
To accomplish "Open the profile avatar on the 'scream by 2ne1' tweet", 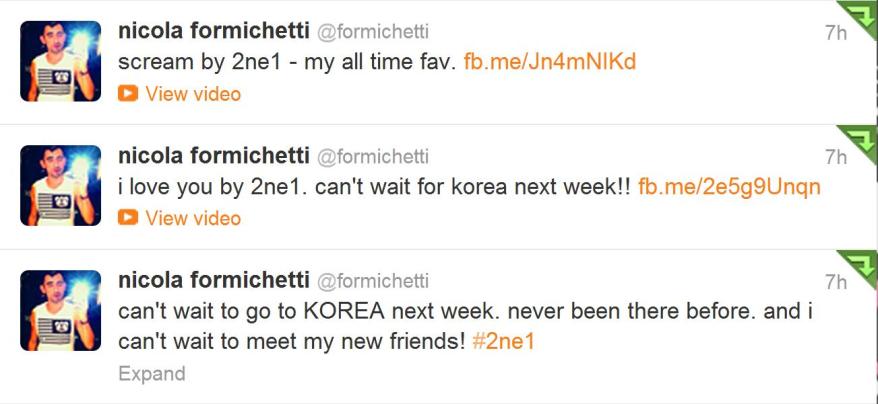I will tap(61, 61).
